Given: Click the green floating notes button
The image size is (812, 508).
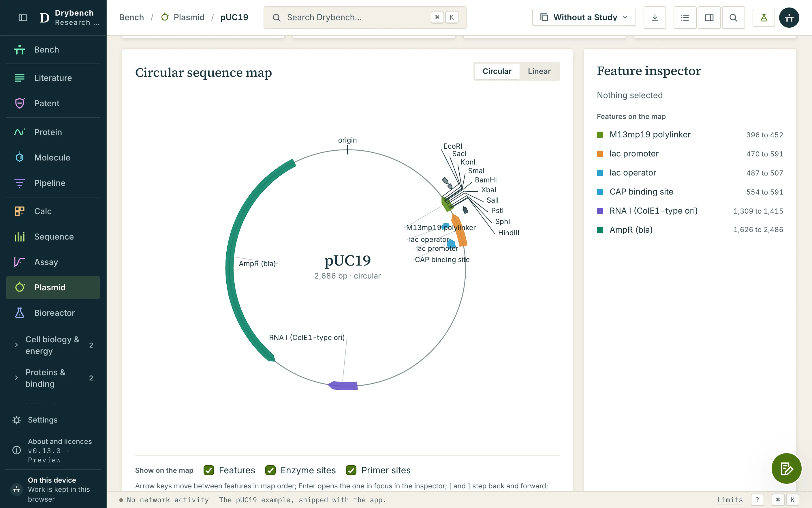Looking at the screenshot, I should 786,468.
